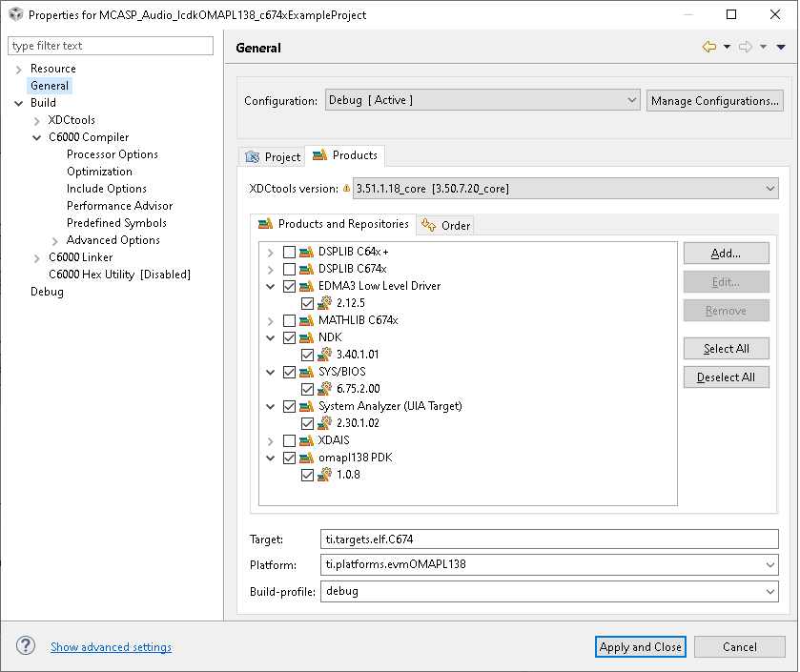This screenshot has width=800, height=672.
Task: Click the NDK product icon
Action: pyautogui.click(x=307, y=337)
